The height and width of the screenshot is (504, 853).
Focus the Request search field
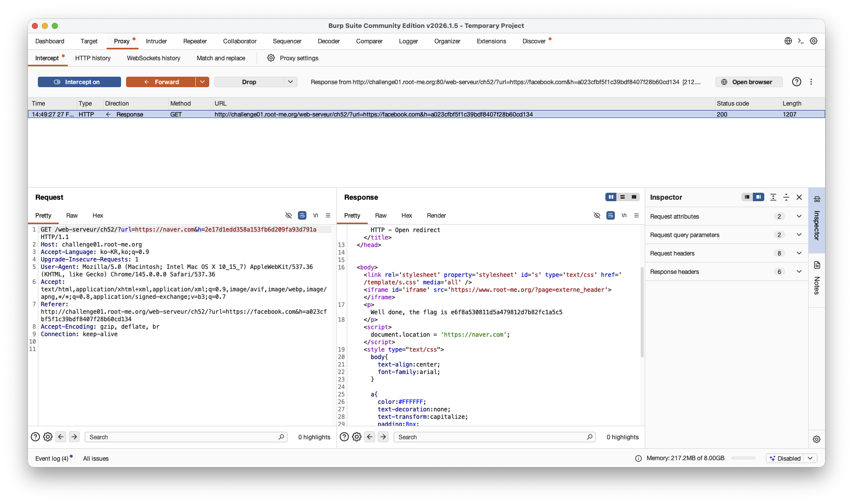(x=186, y=437)
